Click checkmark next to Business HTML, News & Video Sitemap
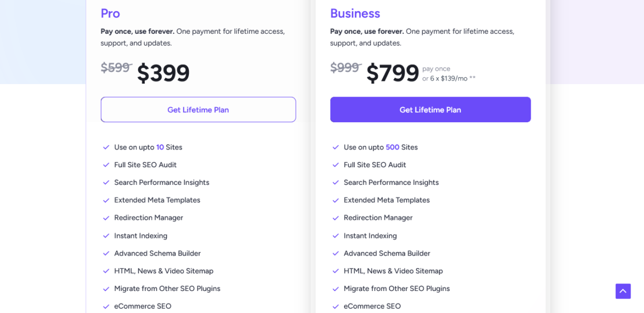 click(336, 271)
